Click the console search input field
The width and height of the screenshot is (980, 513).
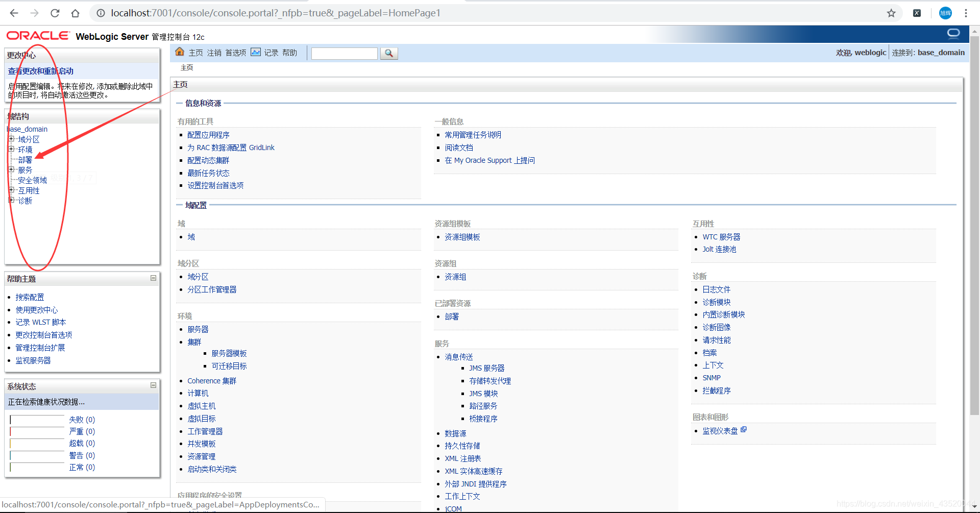(345, 53)
